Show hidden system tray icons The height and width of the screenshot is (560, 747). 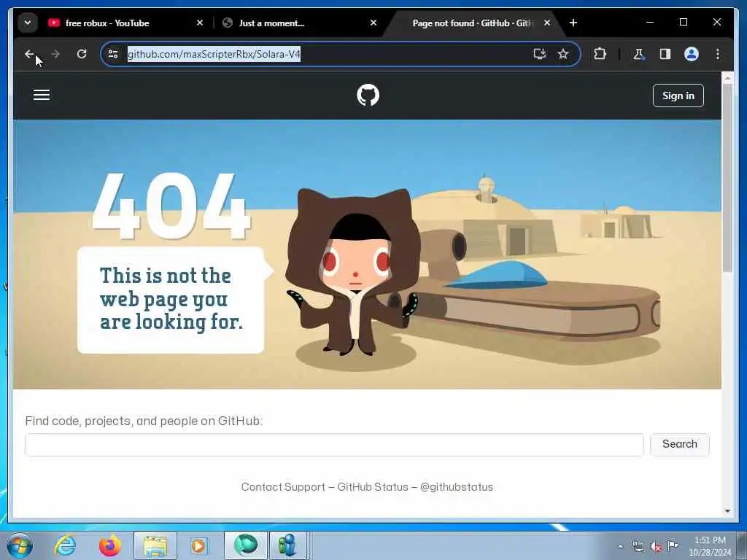(x=620, y=546)
